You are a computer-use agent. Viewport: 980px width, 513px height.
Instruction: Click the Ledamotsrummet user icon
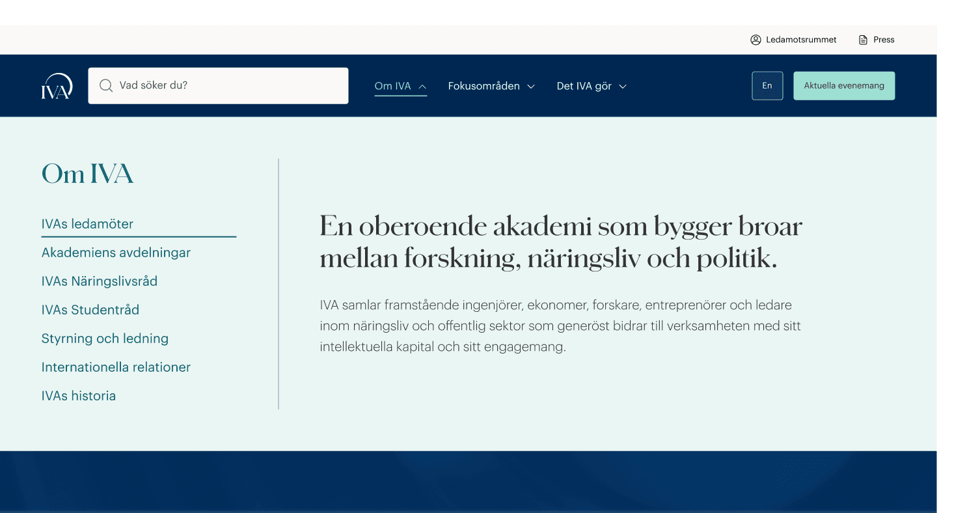coord(755,40)
